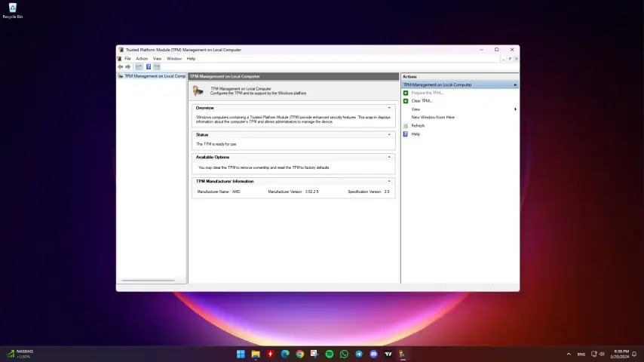The image size is (644, 362).
Task: Click the MMC system menu icon in menu bar
Action: 119,59
